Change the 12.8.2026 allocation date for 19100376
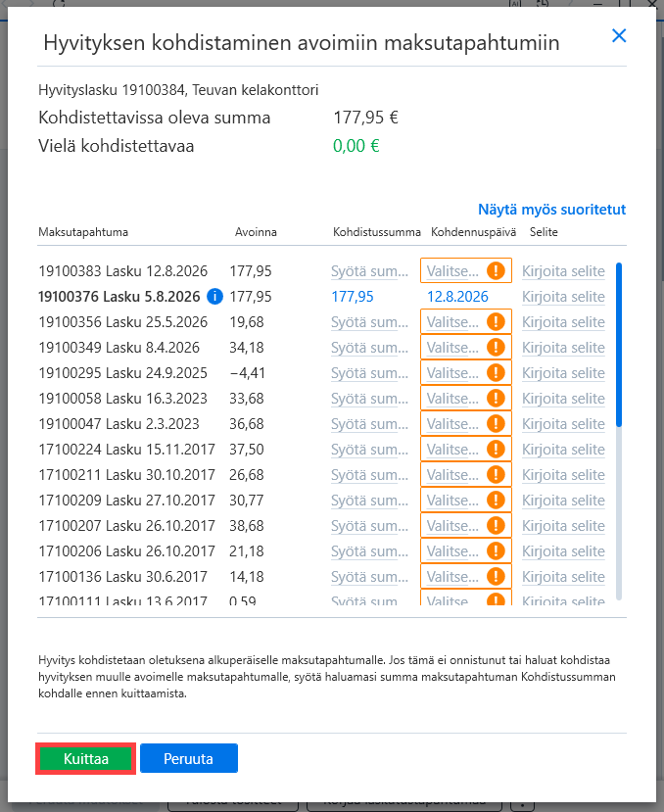Image resolution: width=664 pixels, height=812 pixels. tap(457, 297)
